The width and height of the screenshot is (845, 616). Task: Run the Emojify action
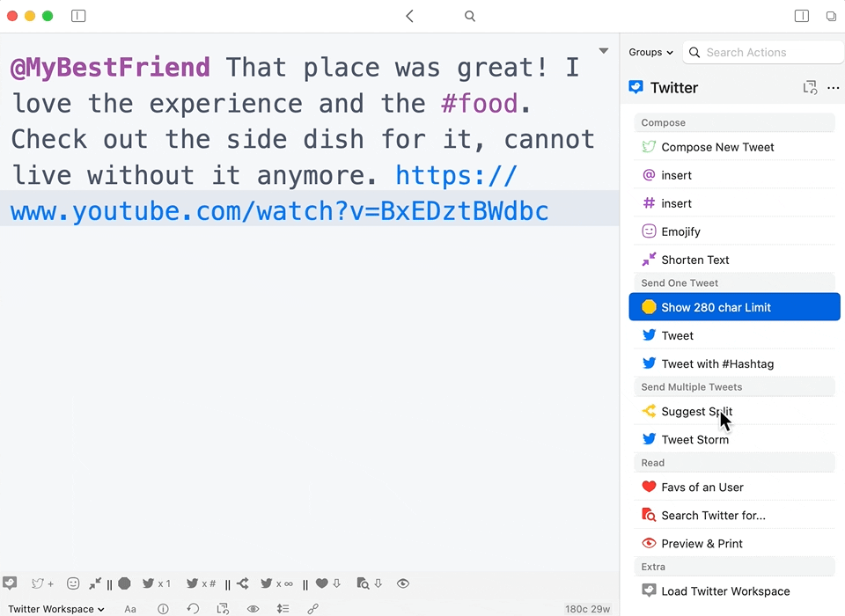(734, 231)
